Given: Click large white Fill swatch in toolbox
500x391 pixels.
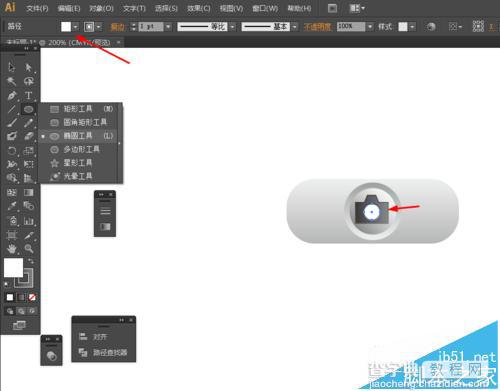Looking at the screenshot, I should pyautogui.click(x=13, y=267).
